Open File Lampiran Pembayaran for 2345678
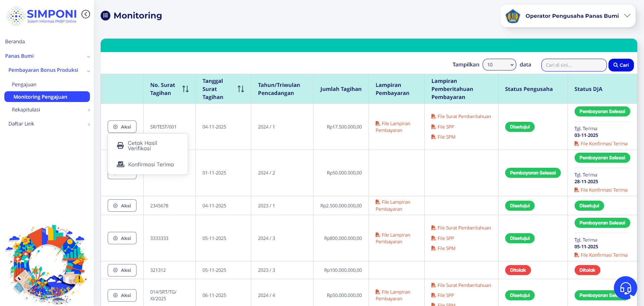 393,205
